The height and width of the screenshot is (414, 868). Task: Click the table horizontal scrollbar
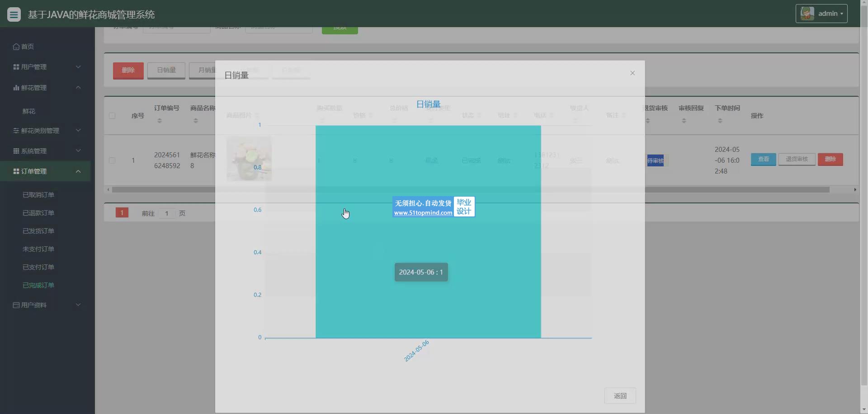pos(471,190)
